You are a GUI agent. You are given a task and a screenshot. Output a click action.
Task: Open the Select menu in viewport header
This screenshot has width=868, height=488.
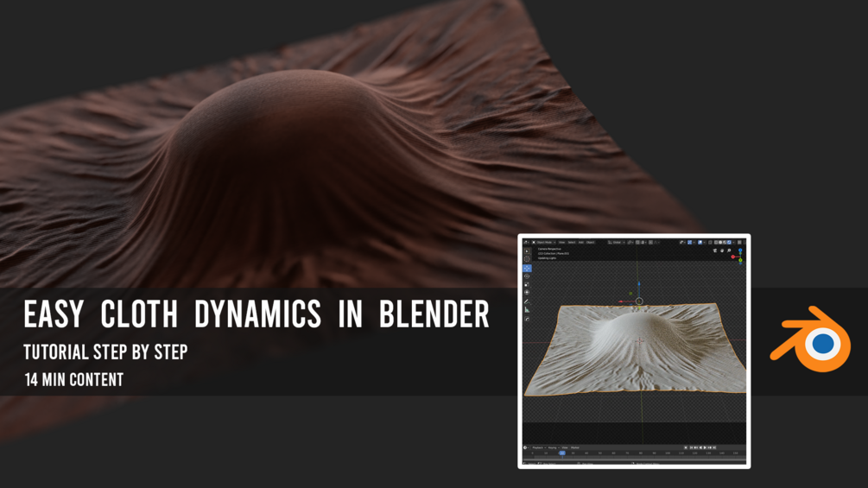[572, 243]
